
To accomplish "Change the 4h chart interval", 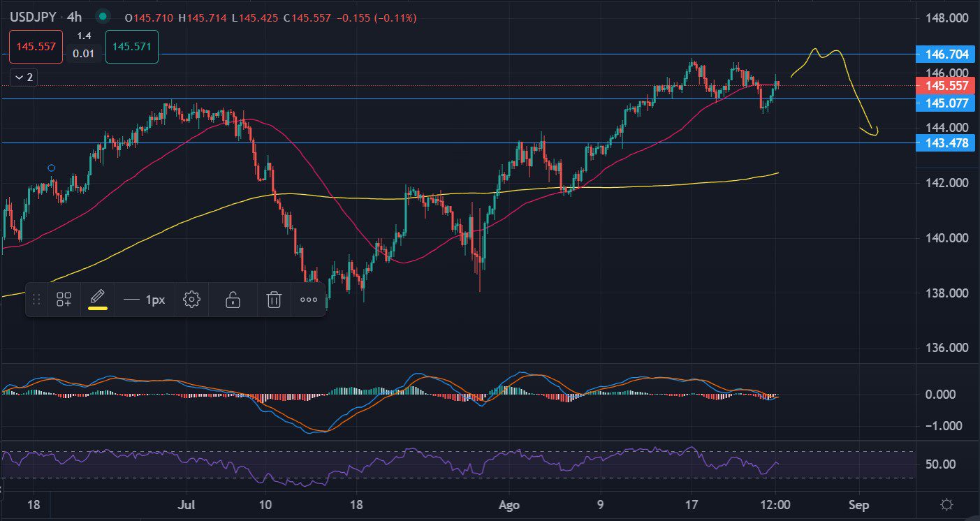I will tap(74, 17).
